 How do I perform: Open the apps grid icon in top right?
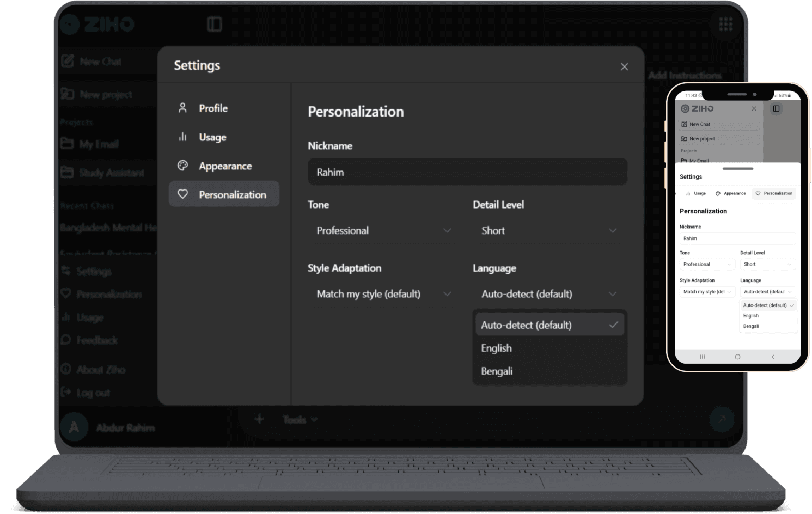pos(725,24)
